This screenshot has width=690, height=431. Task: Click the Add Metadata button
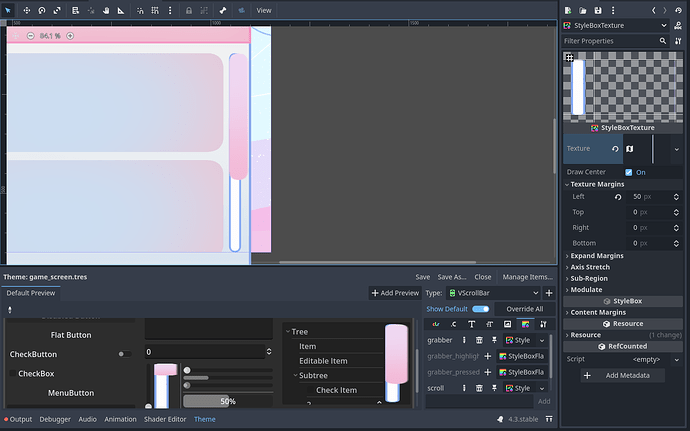pos(623,376)
